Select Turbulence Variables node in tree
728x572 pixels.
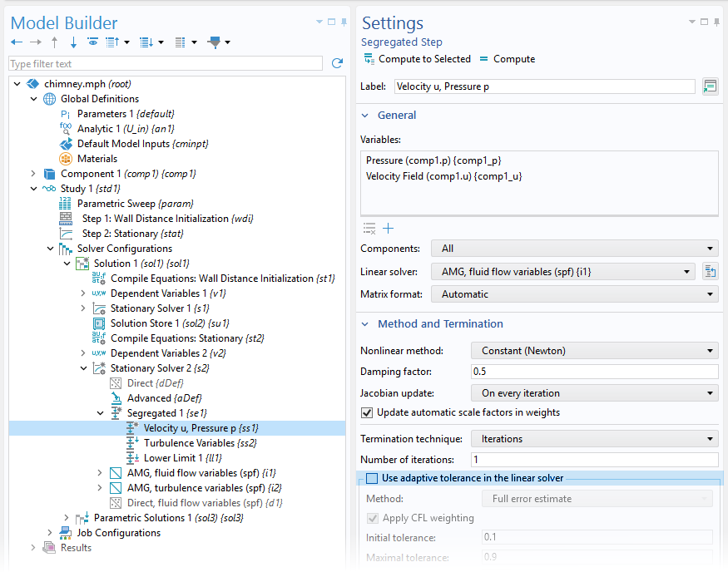coord(189,443)
